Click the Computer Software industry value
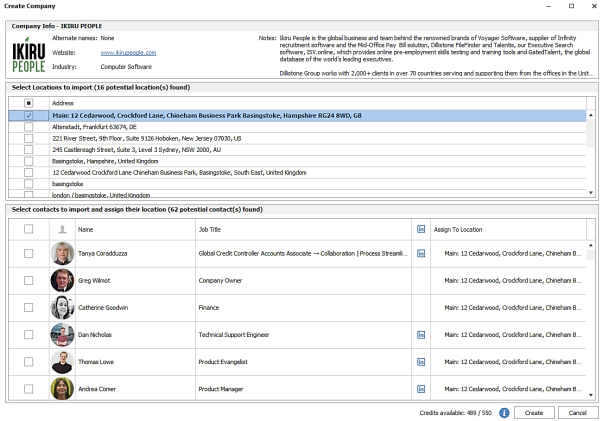 point(126,67)
